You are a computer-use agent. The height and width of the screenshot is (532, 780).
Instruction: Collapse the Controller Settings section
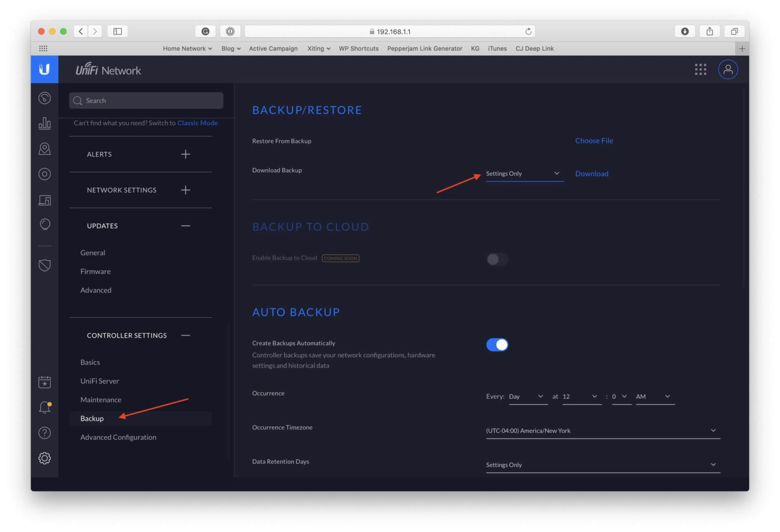185,335
